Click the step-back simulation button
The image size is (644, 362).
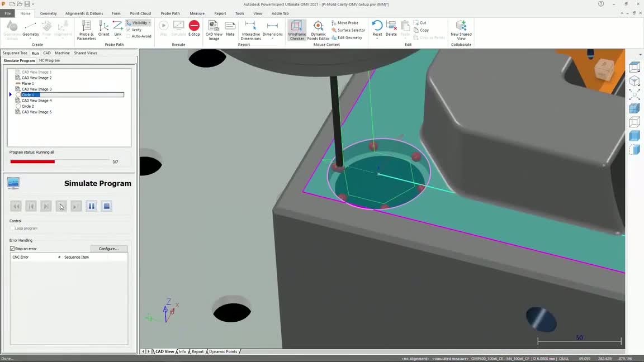tap(31, 206)
